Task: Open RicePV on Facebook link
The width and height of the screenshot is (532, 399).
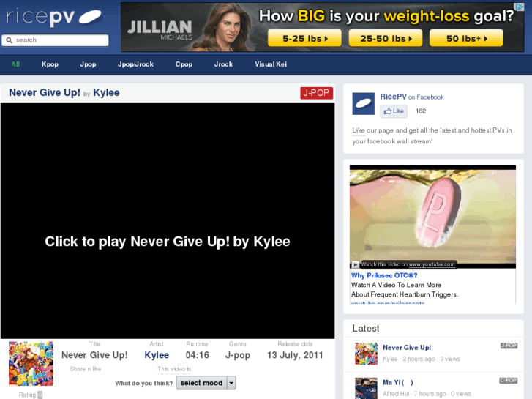Action: point(411,97)
